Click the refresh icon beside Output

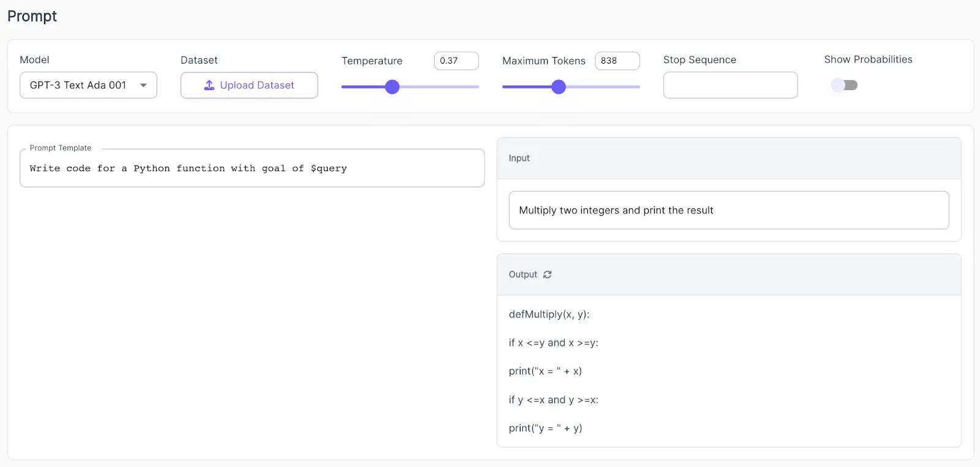(x=547, y=275)
